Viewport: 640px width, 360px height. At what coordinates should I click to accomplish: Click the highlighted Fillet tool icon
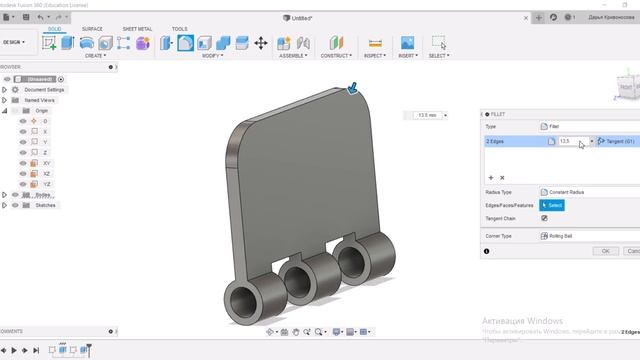click(x=185, y=43)
